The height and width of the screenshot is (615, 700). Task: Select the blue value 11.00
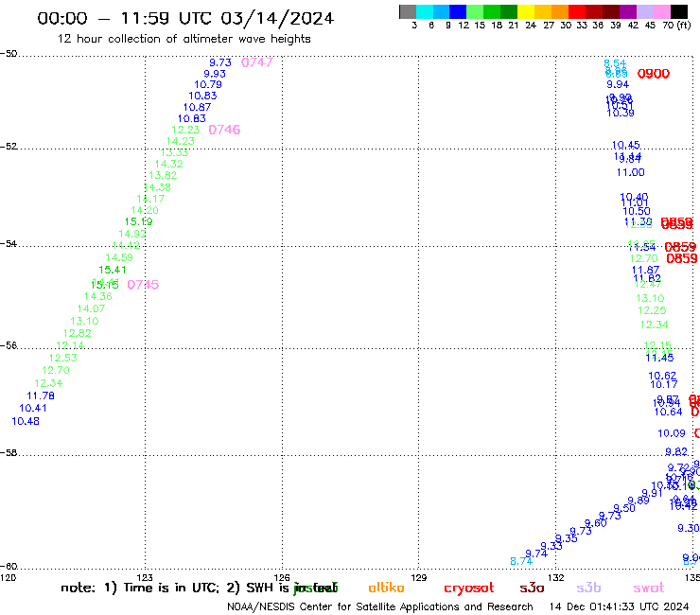click(x=630, y=172)
